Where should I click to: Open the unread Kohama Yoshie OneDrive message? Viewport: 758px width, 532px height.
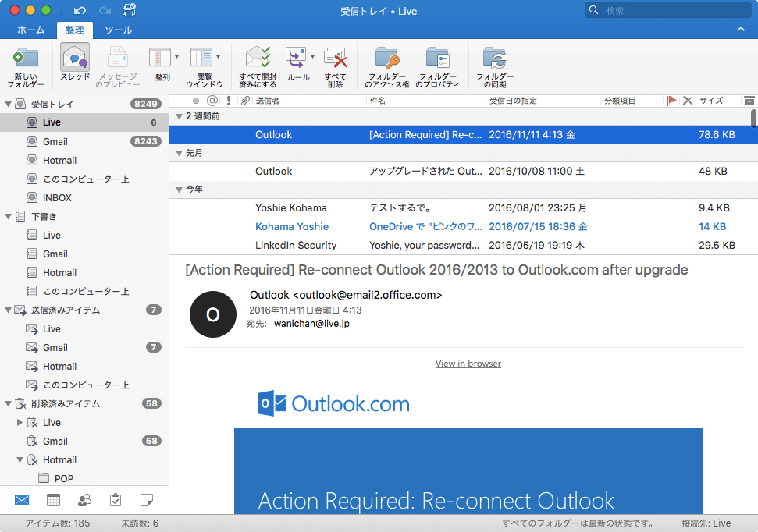463,227
